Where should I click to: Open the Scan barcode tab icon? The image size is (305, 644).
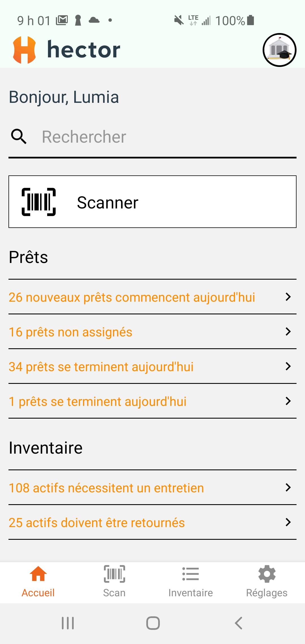coord(114,574)
